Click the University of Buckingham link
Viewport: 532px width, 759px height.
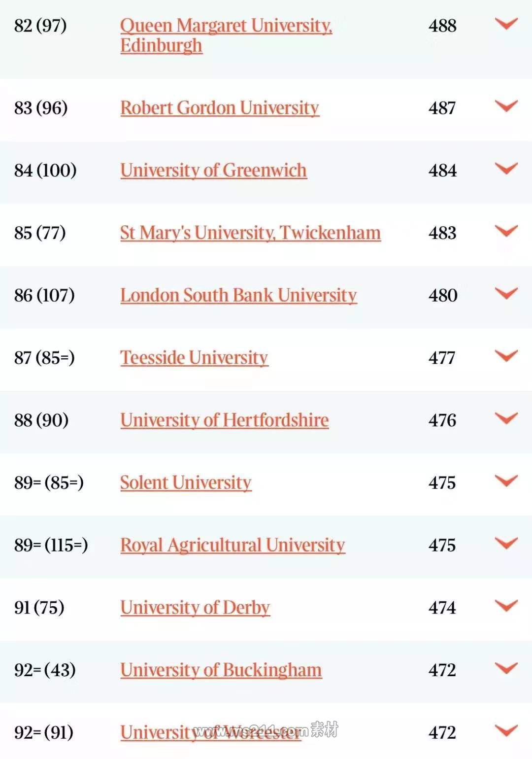point(221,670)
